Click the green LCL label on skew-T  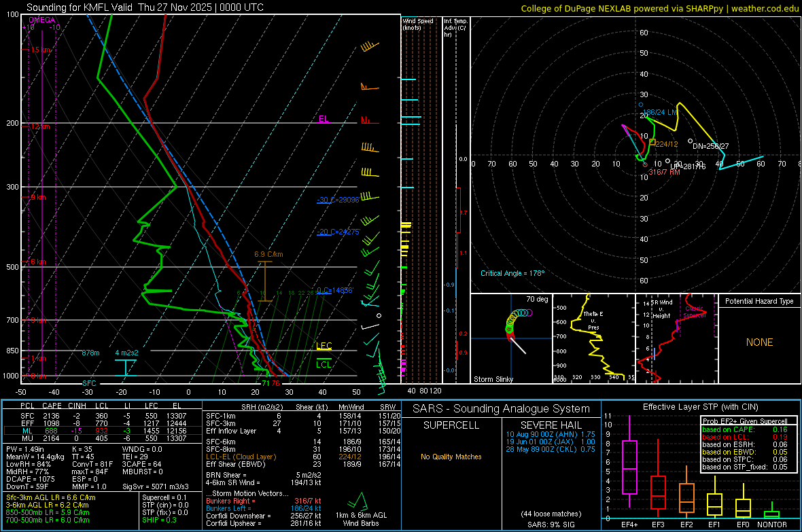pyautogui.click(x=324, y=364)
